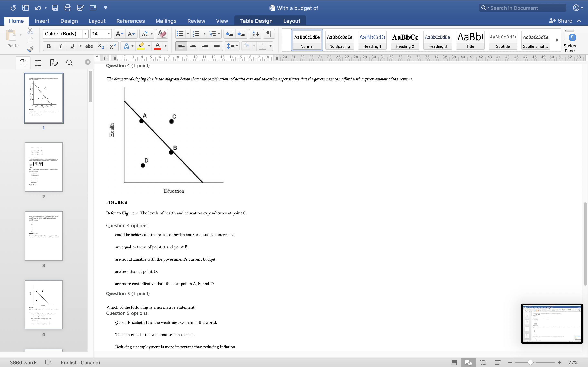Image resolution: width=588 pixels, height=367 pixels.
Task: Click the Clear Formatting eraser icon
Action: click(x=162, y=34)
